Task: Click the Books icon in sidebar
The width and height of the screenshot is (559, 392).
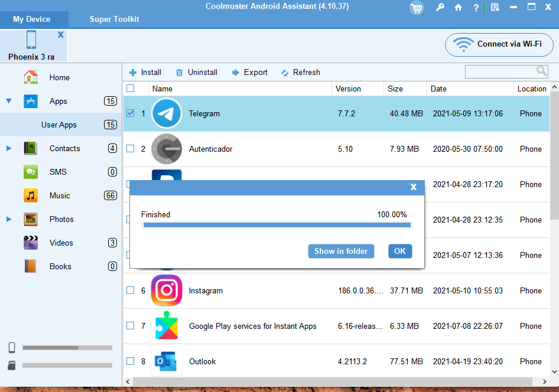Action: click(x=31, y=266)
